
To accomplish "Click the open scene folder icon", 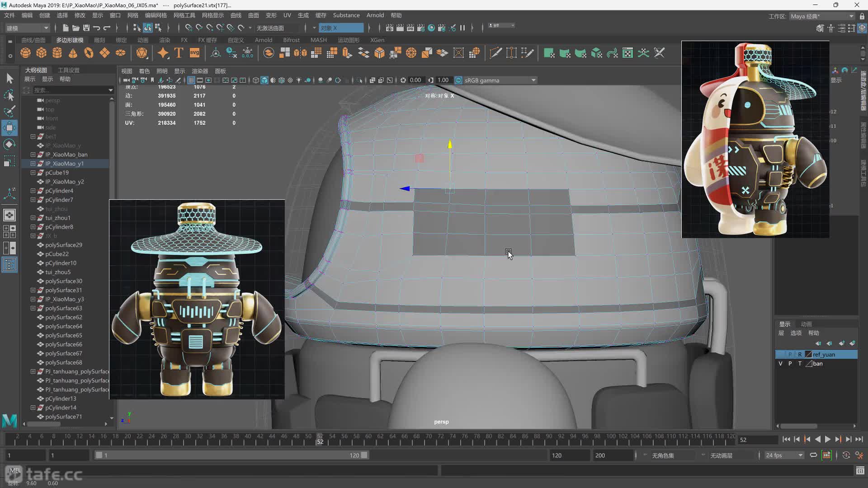I will (x=75, y=28).
